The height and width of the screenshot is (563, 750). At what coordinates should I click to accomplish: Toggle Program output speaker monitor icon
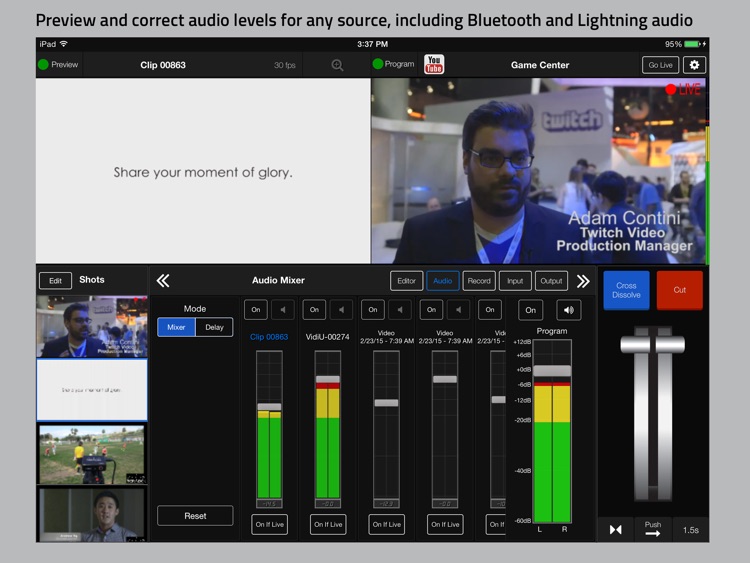pos(569,310)
